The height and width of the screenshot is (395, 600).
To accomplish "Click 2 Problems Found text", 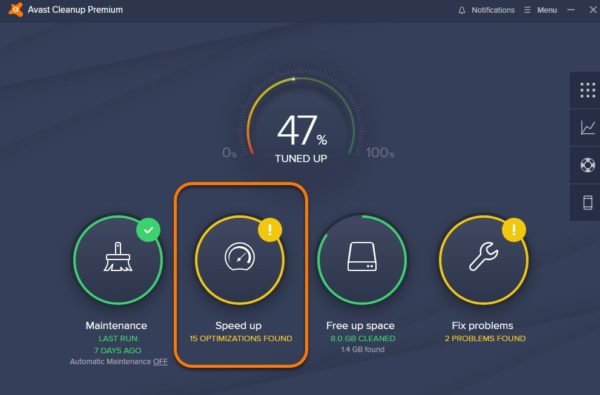I will [485, 338].
